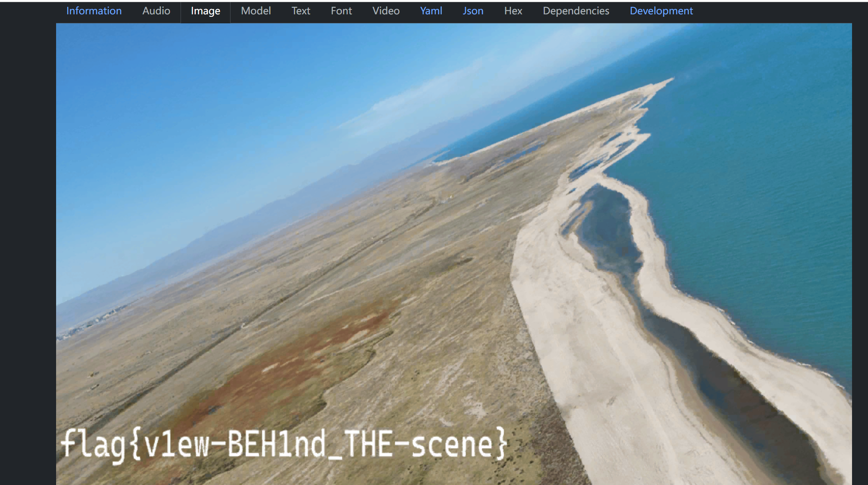The image size is (868, 485).
Task: Switch to the Audio tab
Action: (156, 11)
